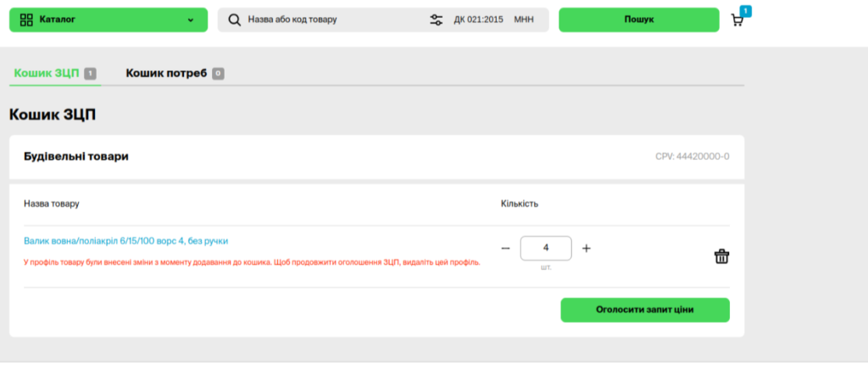Click the Будівельні товари category header
Viewport: 868px width, 365px height.
coord(76,157)
